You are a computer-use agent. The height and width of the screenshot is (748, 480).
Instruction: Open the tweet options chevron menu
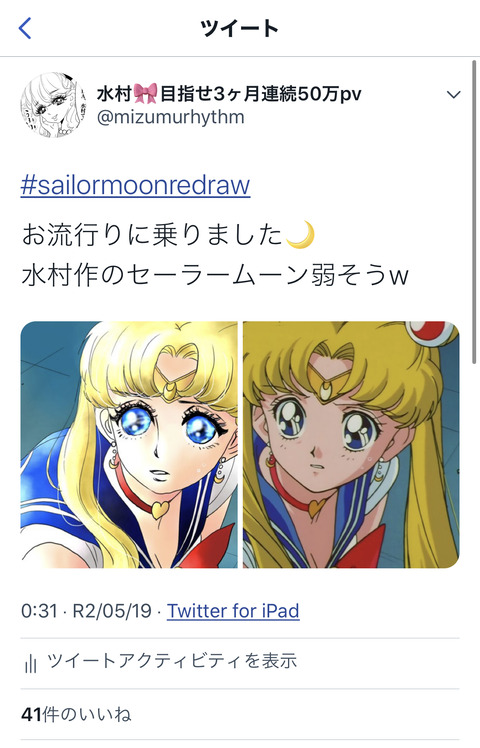coord(453,94)
